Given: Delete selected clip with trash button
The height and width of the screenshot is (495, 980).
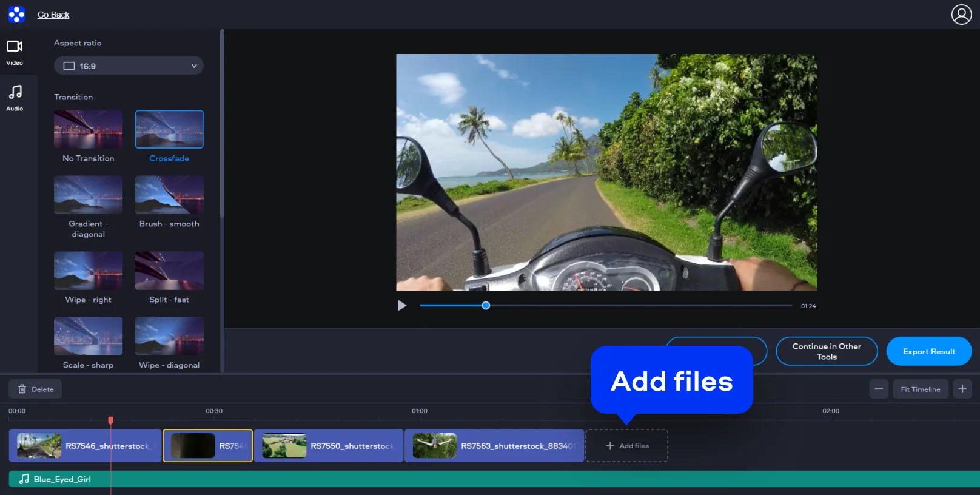Looking at the screenshot, I should click(35, 389).
